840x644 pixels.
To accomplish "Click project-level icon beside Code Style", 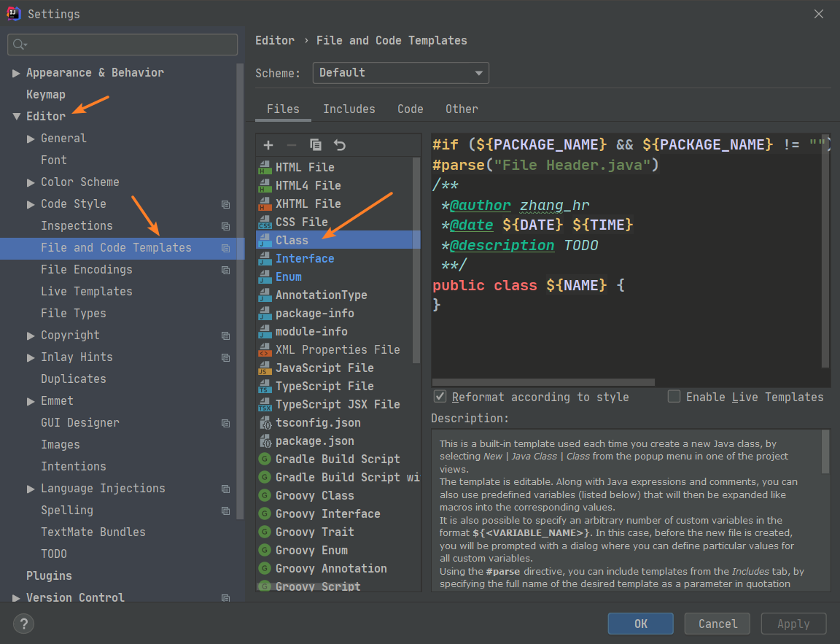I will coord(225,205).
